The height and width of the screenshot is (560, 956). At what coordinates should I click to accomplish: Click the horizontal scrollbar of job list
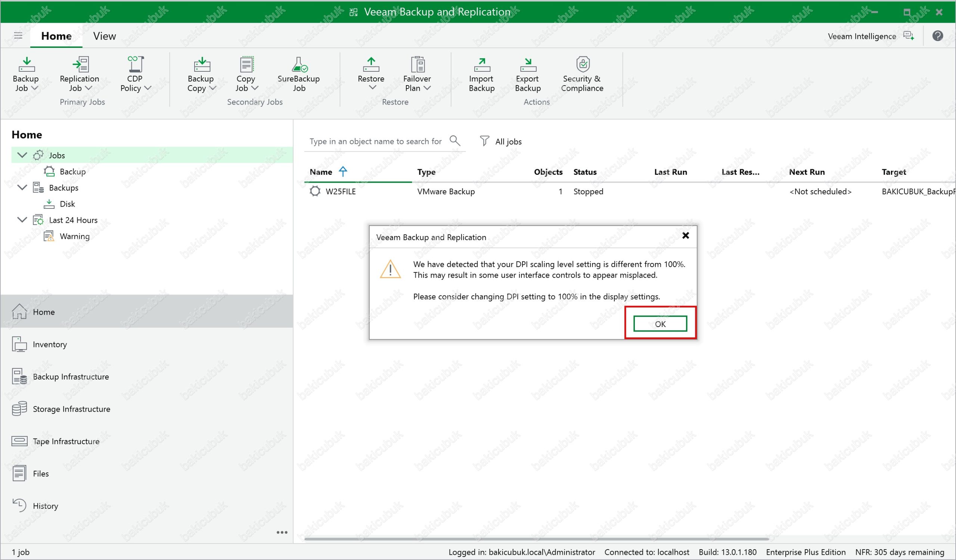[536, 539]
